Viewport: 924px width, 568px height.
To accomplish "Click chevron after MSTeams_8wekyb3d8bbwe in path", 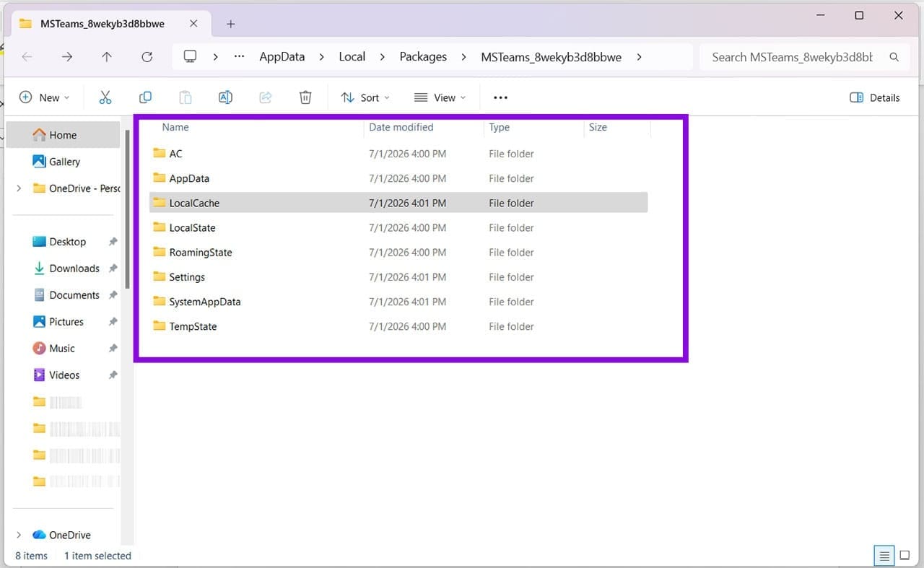I will coord(639,57).
